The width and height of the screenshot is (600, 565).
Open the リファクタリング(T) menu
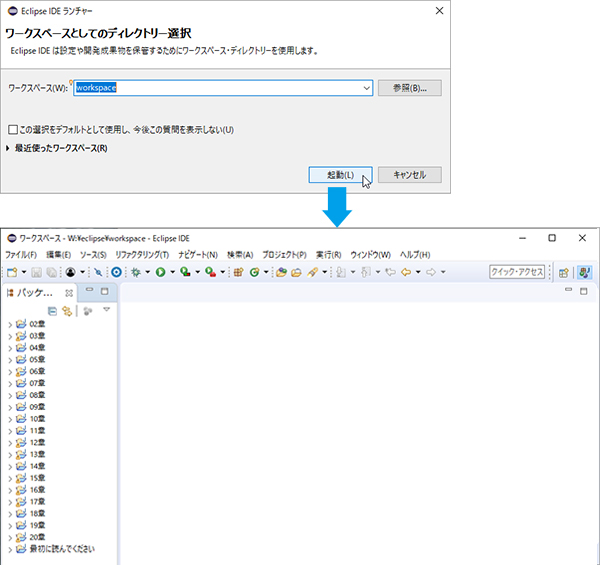tap(142, 255)
